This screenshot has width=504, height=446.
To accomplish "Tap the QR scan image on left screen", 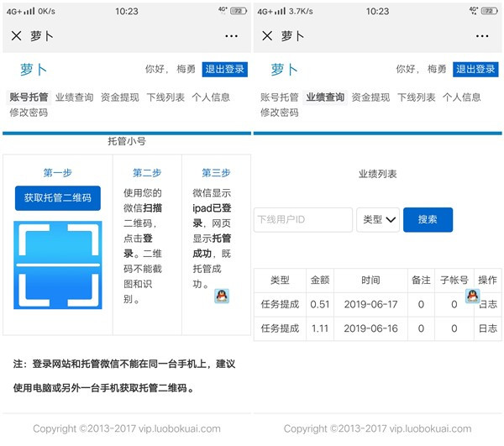I will coord(58,265).
